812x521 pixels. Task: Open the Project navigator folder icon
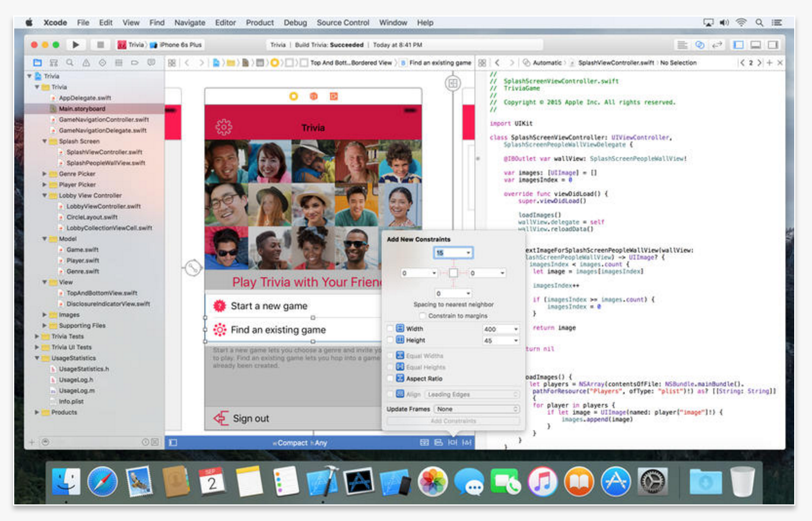[x=37, y=62]
